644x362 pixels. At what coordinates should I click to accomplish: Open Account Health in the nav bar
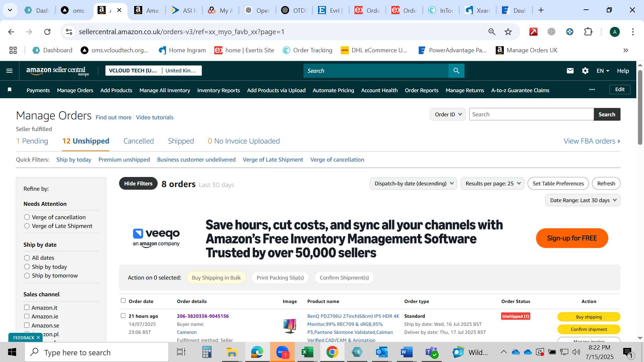379,90
